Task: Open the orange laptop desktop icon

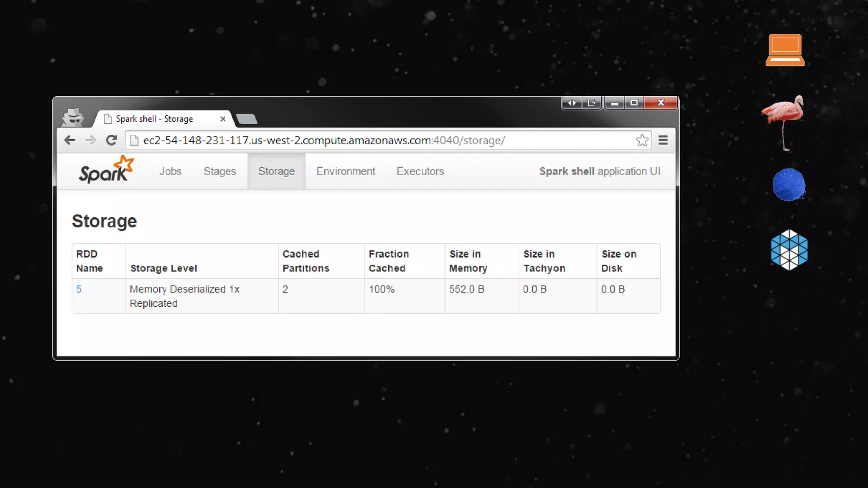Action: point(785,50)
